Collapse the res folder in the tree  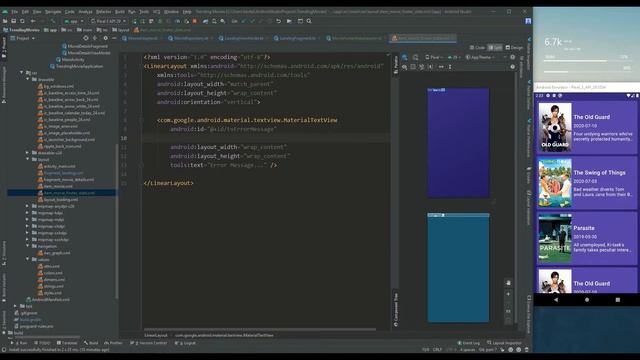(22, 73)
